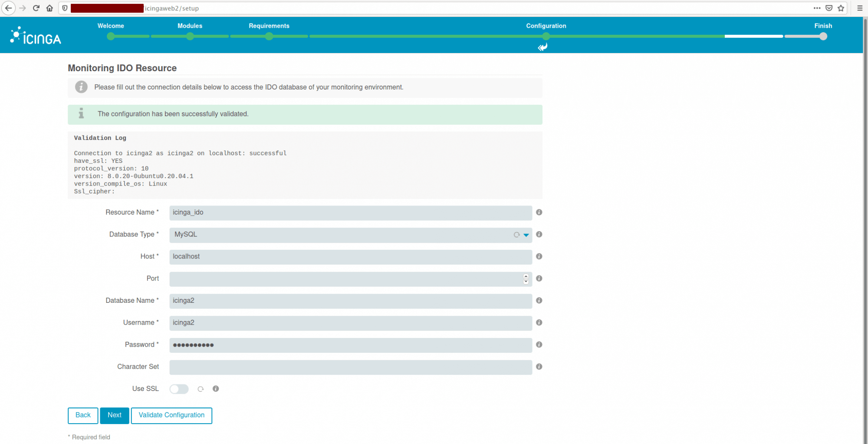Show info for Password field

pyautogui.click(x=539, y=345)
